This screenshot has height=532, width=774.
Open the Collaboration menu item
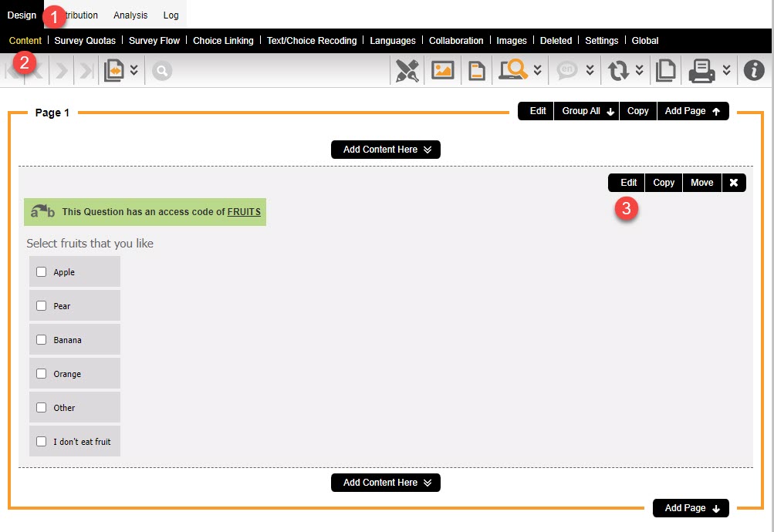pos(455,40)
